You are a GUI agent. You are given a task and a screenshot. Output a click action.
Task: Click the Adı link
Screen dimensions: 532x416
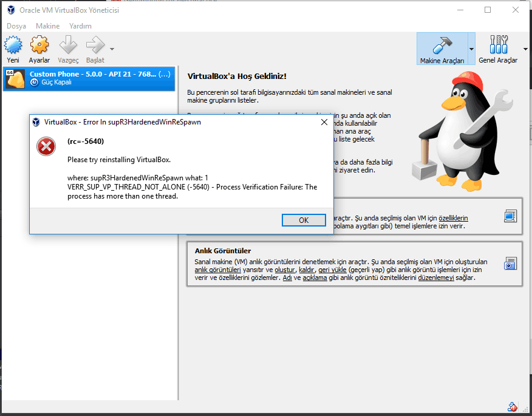[x=287, y=278]
